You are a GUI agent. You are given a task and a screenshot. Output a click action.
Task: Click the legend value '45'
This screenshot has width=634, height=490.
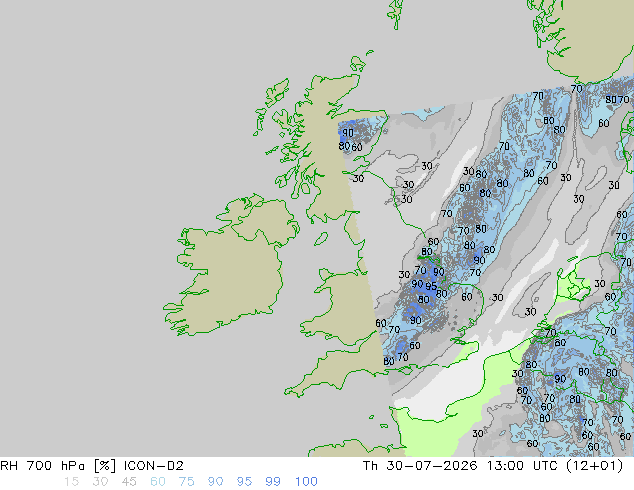pos(129,482)
